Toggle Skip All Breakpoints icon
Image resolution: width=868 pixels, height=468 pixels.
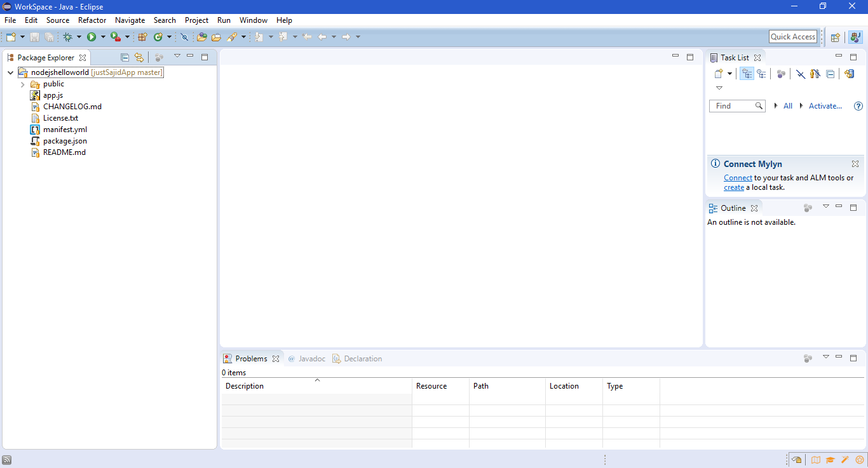(x=184, y=37)
